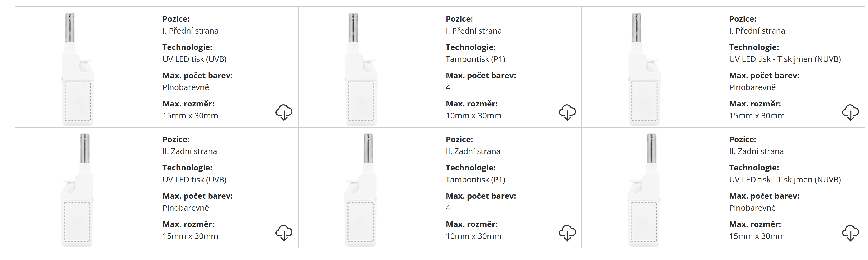Image resolution: width=868 pixels, height=260 pixels.
Task: Click '10mm x 30mm' size in front side cell
Action: pos(473,116)
